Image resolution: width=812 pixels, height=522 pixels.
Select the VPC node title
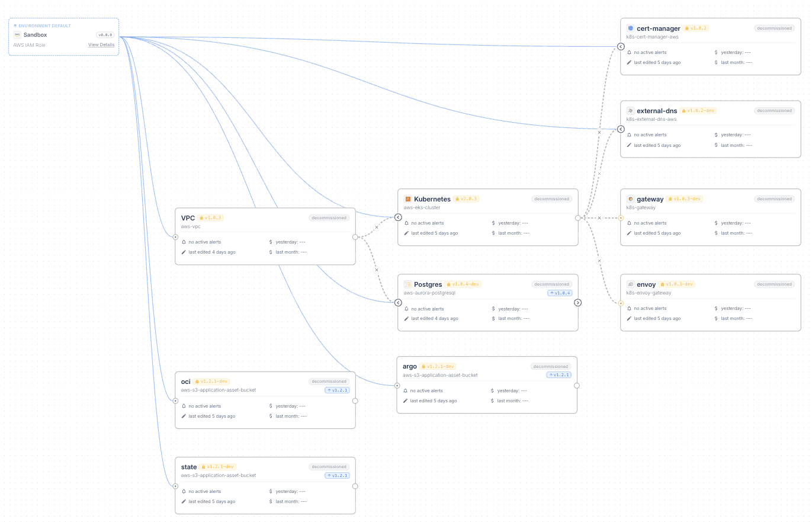pyautogui.click(x=188, y=218)
